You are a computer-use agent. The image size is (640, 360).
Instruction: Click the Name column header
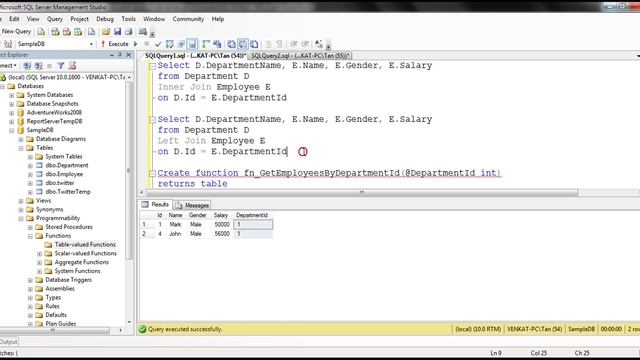(x=176, y=215)
